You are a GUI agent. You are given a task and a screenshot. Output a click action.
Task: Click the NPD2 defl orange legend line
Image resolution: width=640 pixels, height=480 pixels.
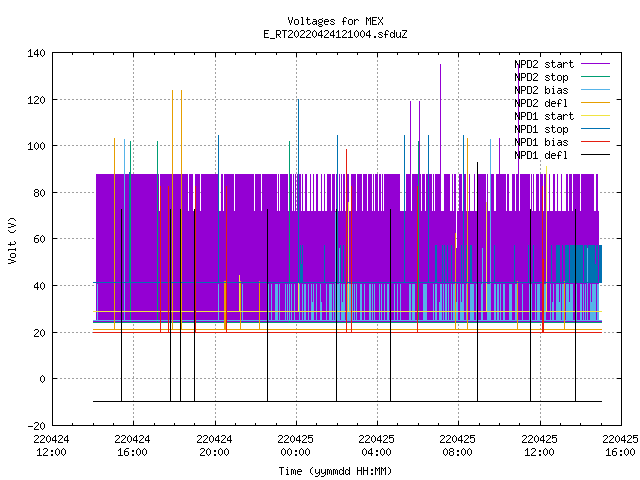click(x=595, y=103)
